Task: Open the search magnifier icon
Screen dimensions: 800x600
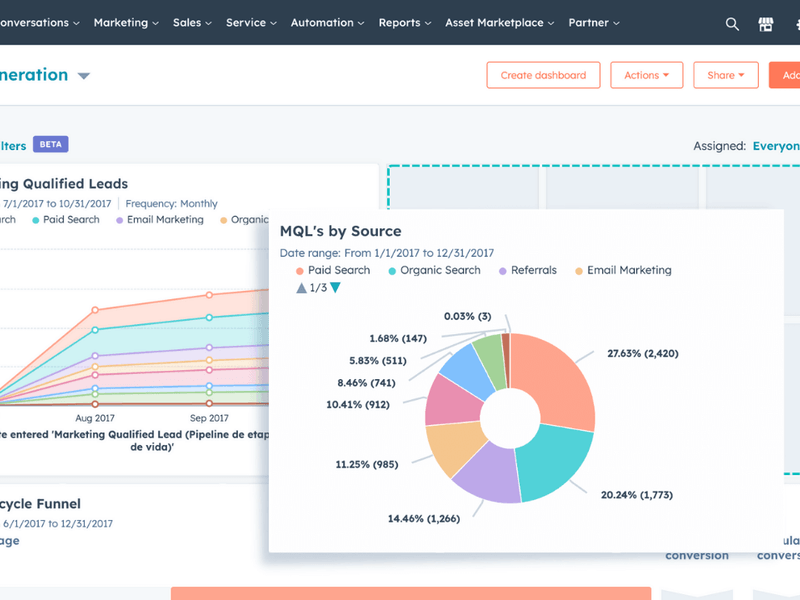Action: [732, 23]
